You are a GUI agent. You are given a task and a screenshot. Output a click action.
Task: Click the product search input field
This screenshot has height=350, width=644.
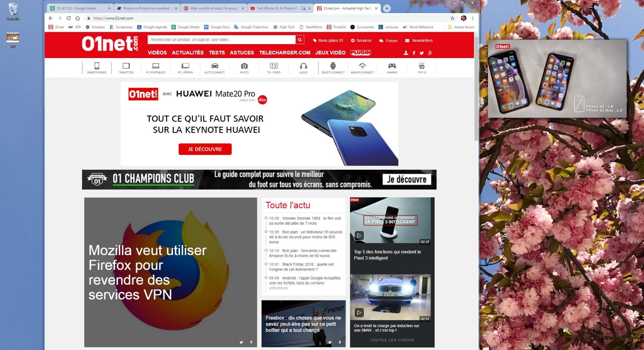(221, 40)
